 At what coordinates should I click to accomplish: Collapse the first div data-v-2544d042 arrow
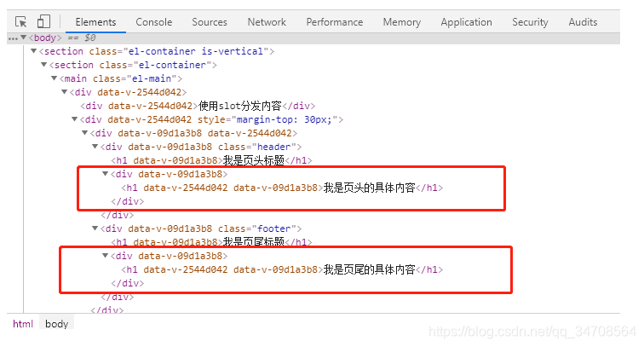(64, 92)
